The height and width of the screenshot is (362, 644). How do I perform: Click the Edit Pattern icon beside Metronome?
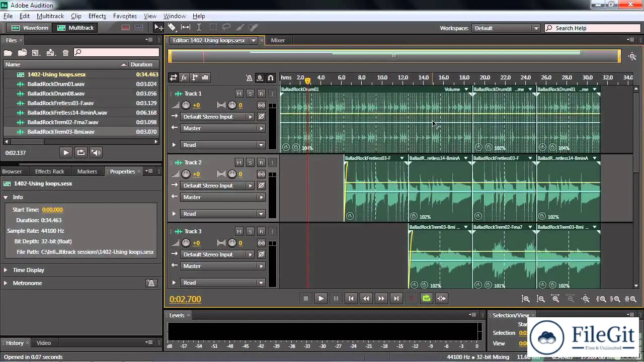coord(151,283)
